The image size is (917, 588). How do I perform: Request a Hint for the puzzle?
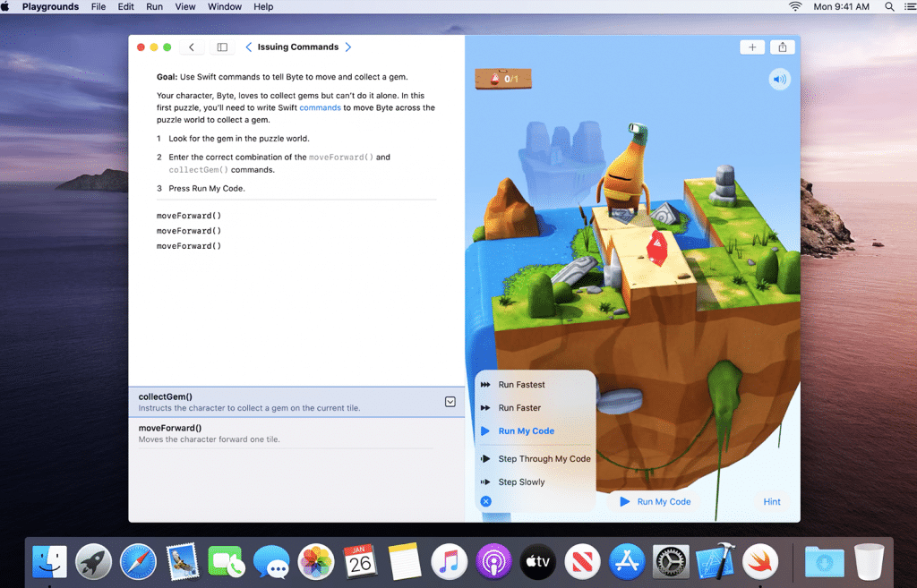(x=771, y=501)
